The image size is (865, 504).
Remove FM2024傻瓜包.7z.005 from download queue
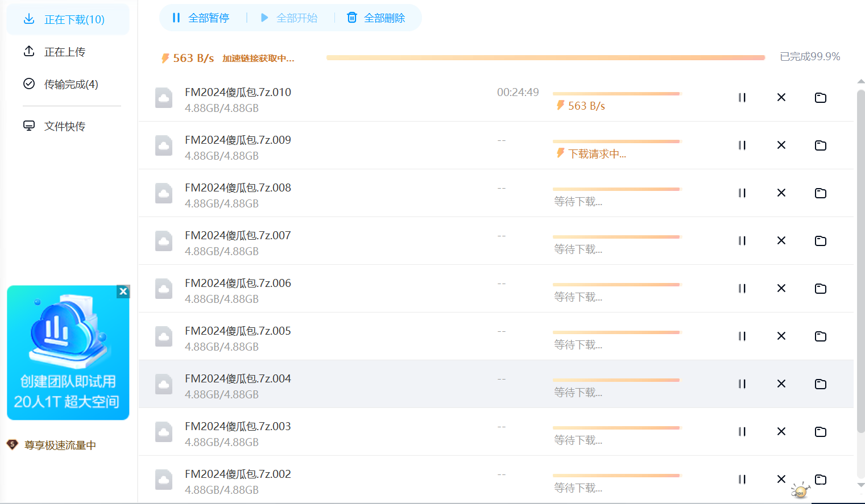click(x=781, y=336)
